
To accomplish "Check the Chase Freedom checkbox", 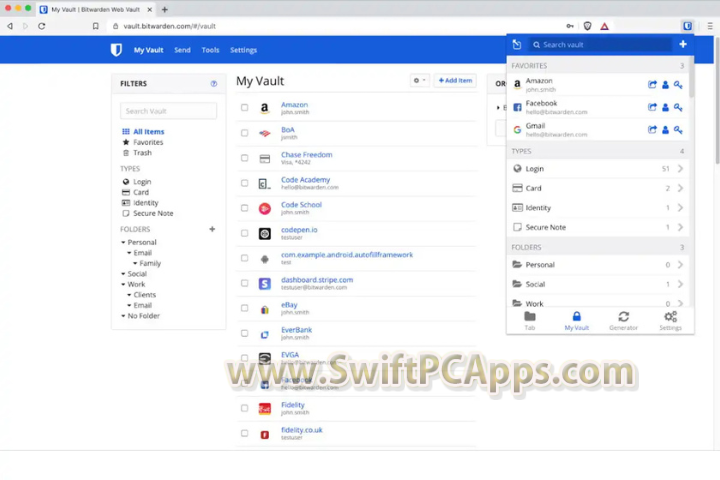I will click(x=244, y=158).
